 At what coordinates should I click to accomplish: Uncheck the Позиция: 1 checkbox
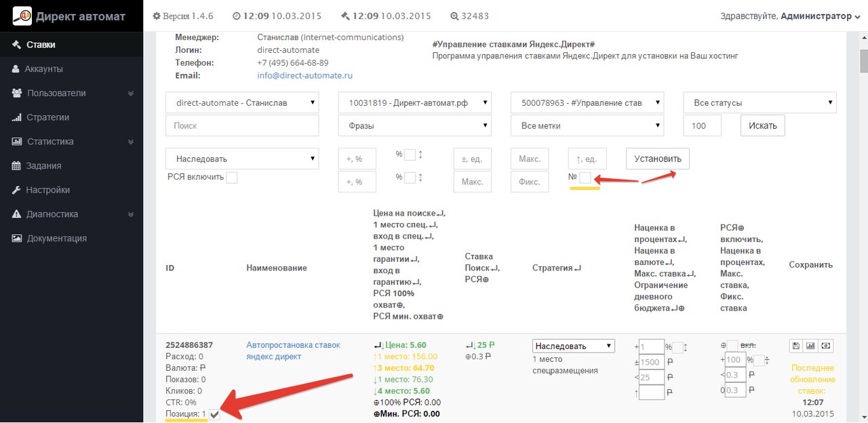coord(215,414)
